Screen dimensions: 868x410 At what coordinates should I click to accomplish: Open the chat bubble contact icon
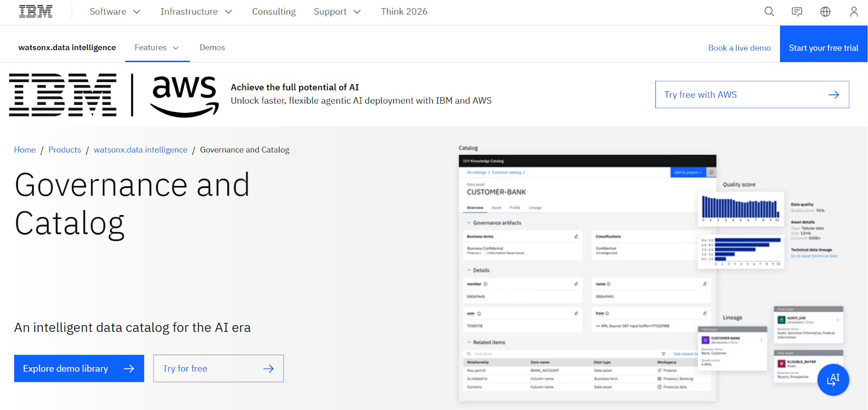[797, 11]
